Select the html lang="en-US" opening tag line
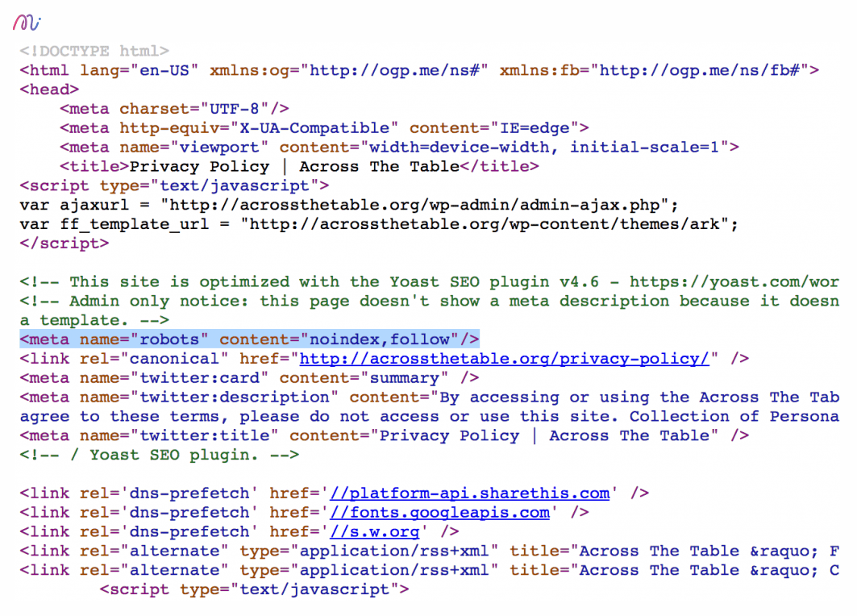The width and height of the screenshot is (857, 616). coord(419,70)
